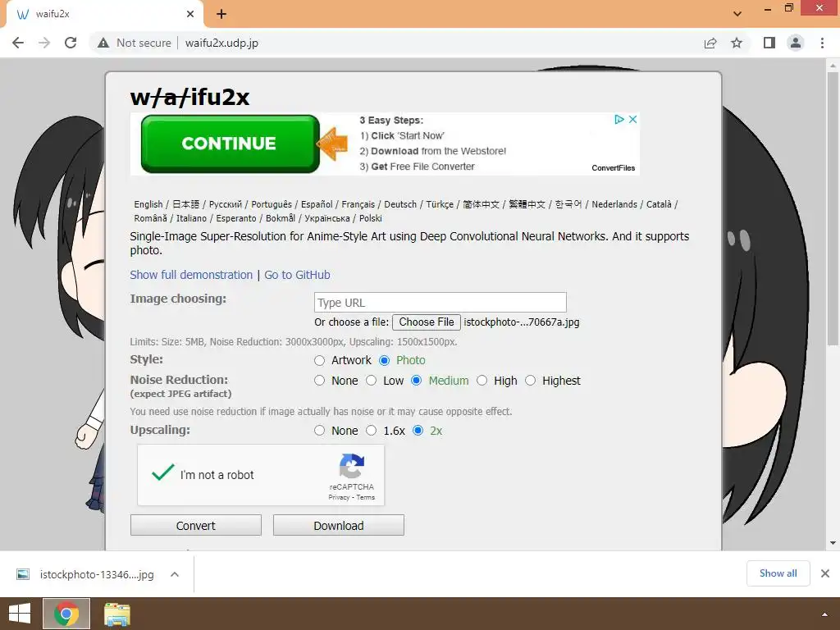Close the ad with its X icon

pos(632,119)
